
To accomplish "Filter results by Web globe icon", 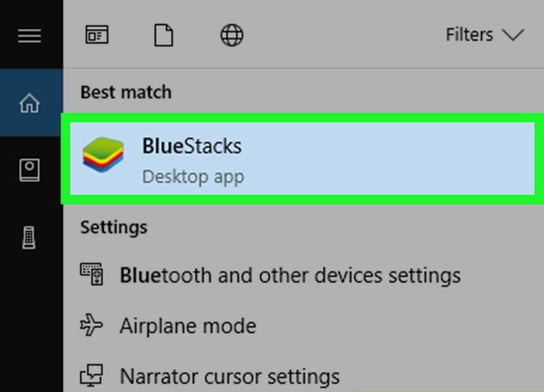I will tap(232, 35).
